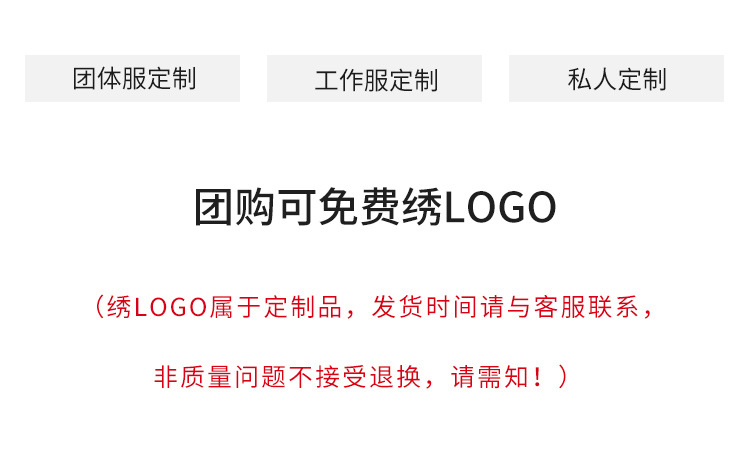
Task: Open the 私人定制 option
Action: [616, 78]
